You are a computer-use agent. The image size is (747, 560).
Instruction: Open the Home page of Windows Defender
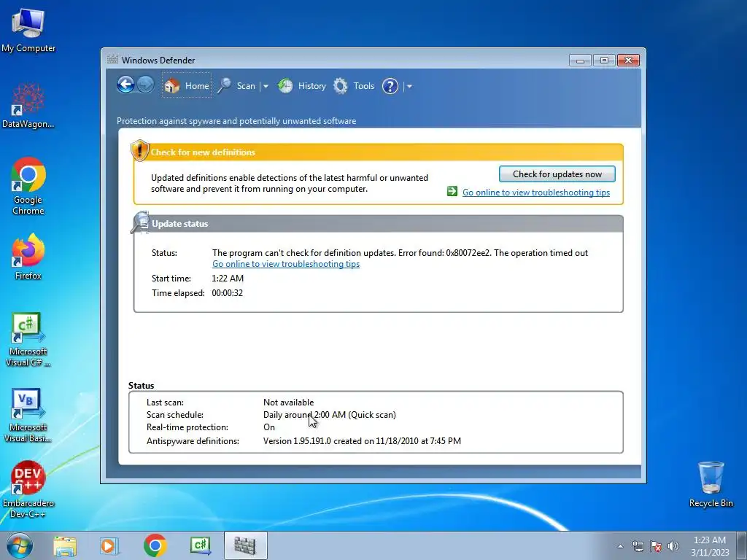click(x=187, y=86)
